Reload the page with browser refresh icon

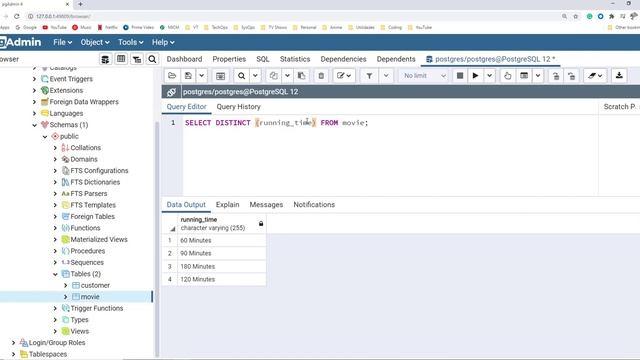pos(17,16)
